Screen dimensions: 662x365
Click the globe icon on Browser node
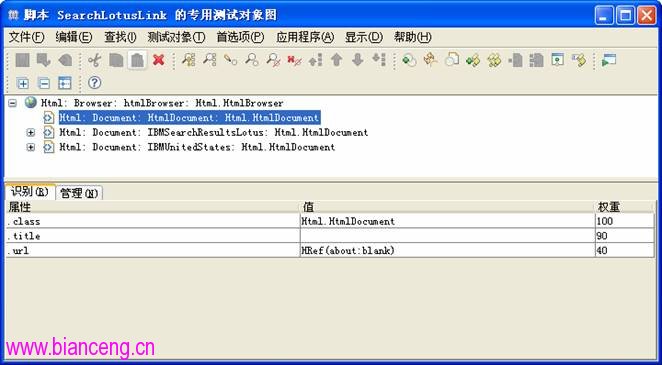click(x=30, y=102)
